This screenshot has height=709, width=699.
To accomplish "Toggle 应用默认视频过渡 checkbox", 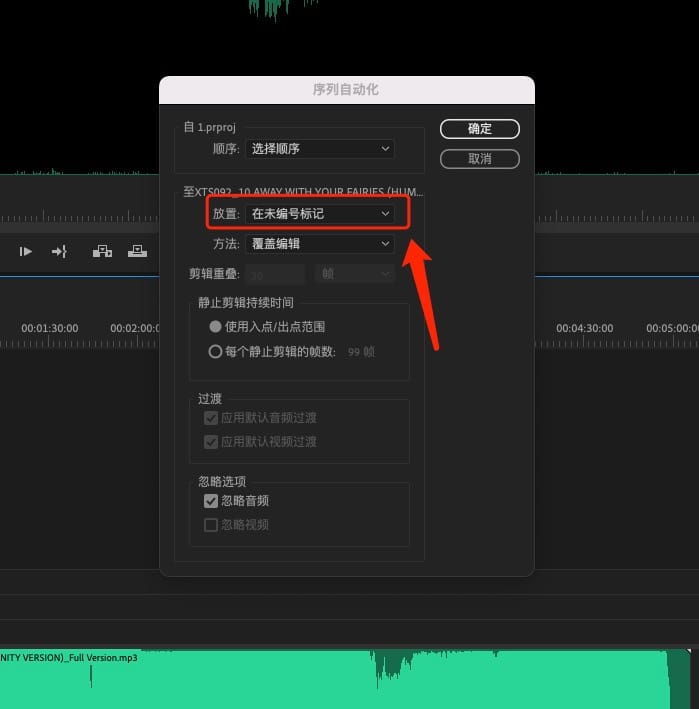I will (x=211, y=442).
